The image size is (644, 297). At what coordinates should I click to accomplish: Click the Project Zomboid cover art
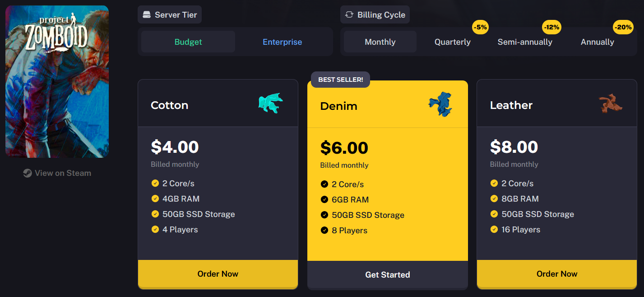click(x=57, y=81)
